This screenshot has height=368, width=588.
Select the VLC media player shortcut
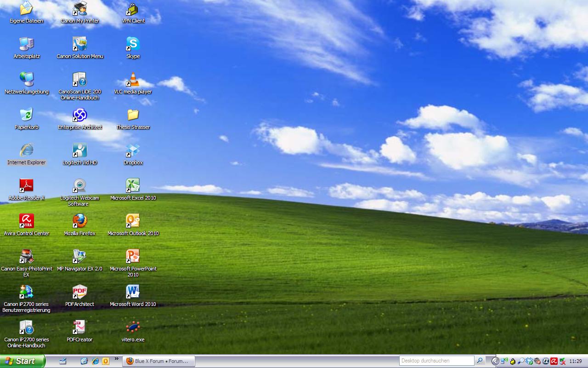(x=133, y=84)
